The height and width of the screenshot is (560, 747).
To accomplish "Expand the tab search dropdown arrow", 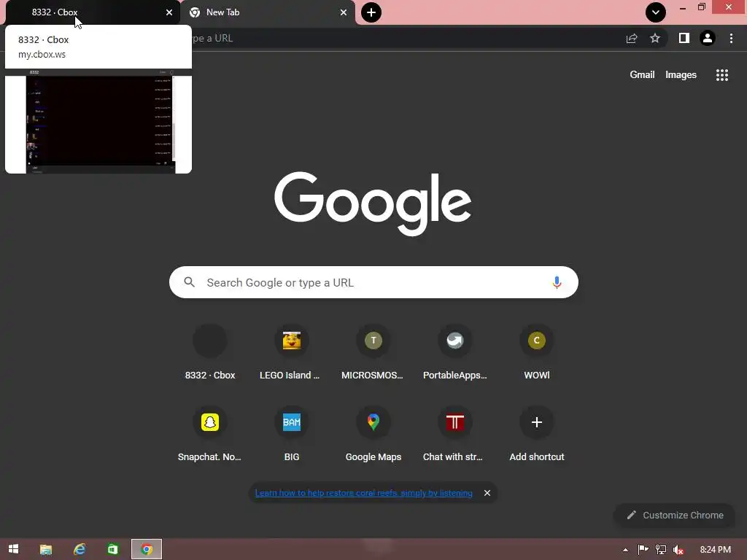I will click(656, 12).
